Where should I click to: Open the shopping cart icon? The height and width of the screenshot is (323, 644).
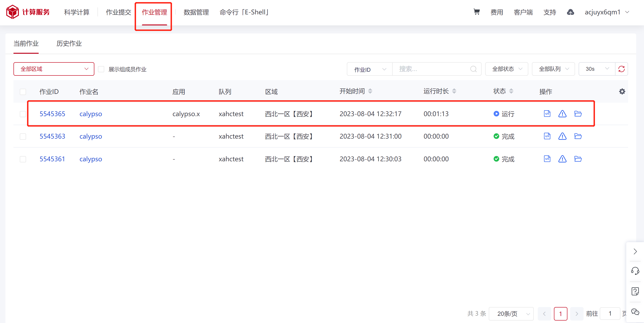(x=476, y=12)
